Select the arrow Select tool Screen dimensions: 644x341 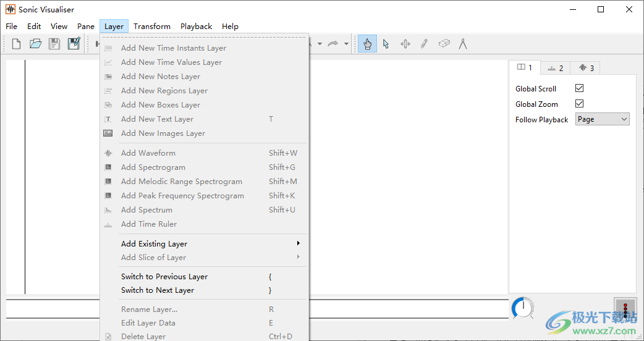[386, 44]
